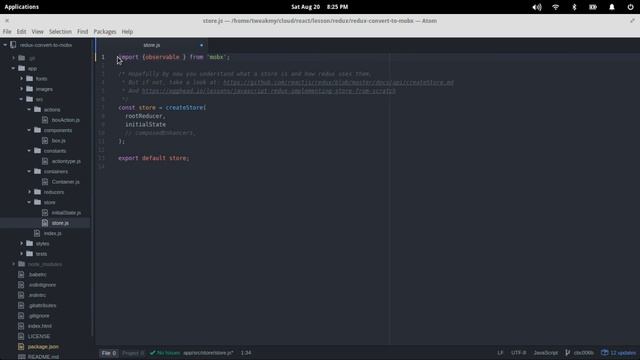Click the UTF-8 encoding selector
The width and height of the screenshot is (640, 360).
518,353
